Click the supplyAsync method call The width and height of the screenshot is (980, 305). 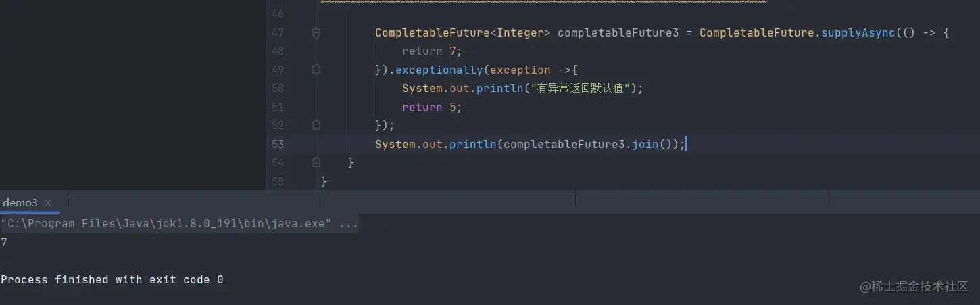[x=858, y=32]
